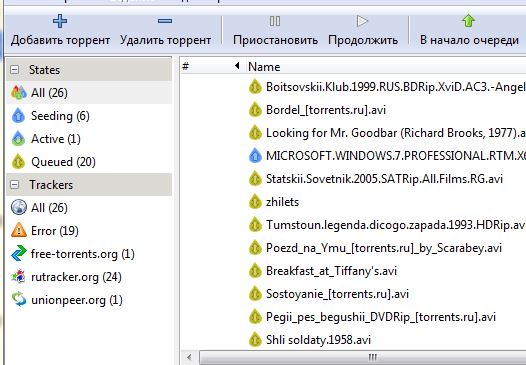This screenshot has width=526, height=365.
Task: Click the Seeding blue droplet icon
Action: click(x=18, y=116)
